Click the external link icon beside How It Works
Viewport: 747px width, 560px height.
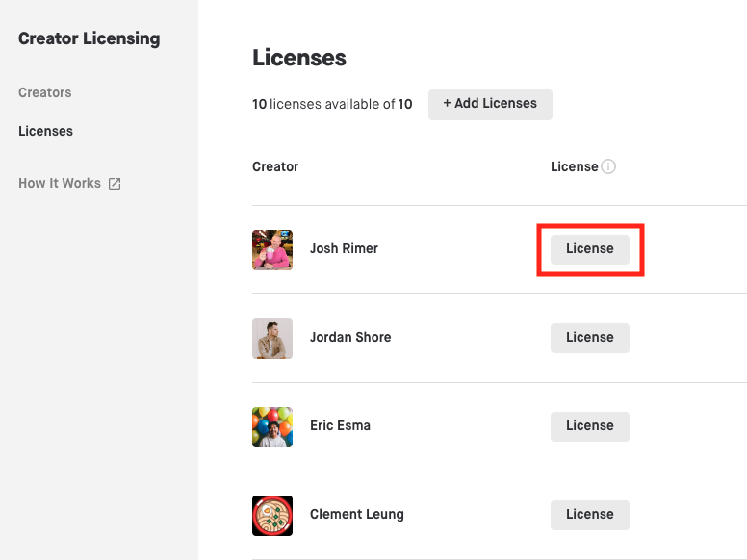pyautogui.click(x=115, y=184)
